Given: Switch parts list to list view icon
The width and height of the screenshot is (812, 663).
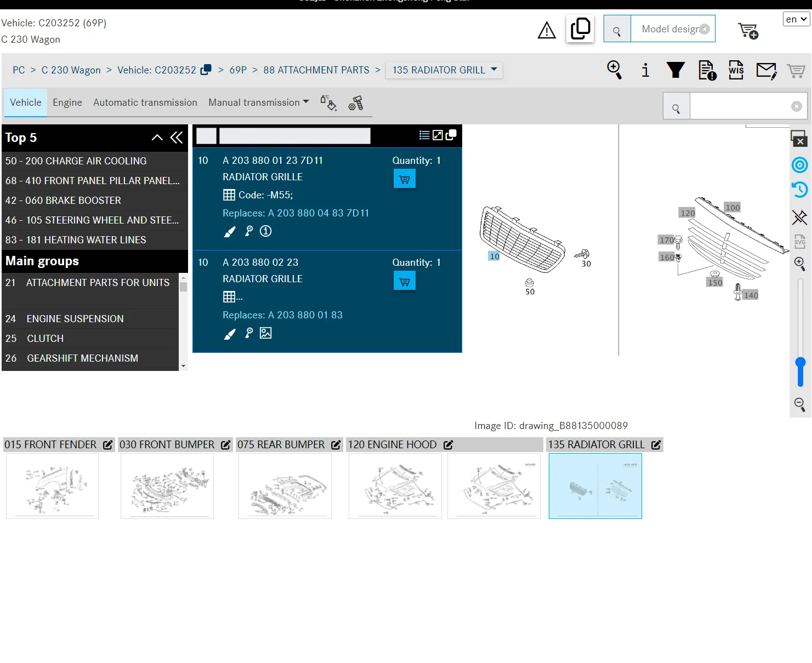Looking at the screenshot, I should pos(424,135).
